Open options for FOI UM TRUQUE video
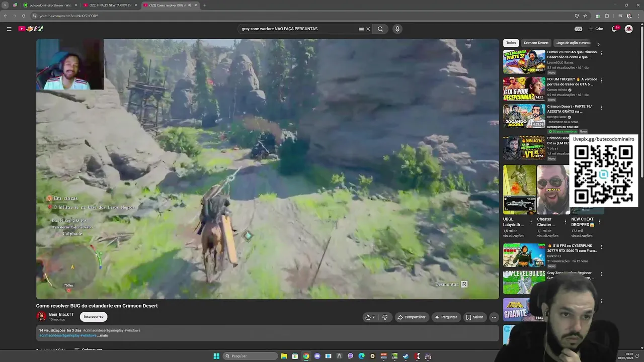 pyautogui.click(x=602, y=80)
